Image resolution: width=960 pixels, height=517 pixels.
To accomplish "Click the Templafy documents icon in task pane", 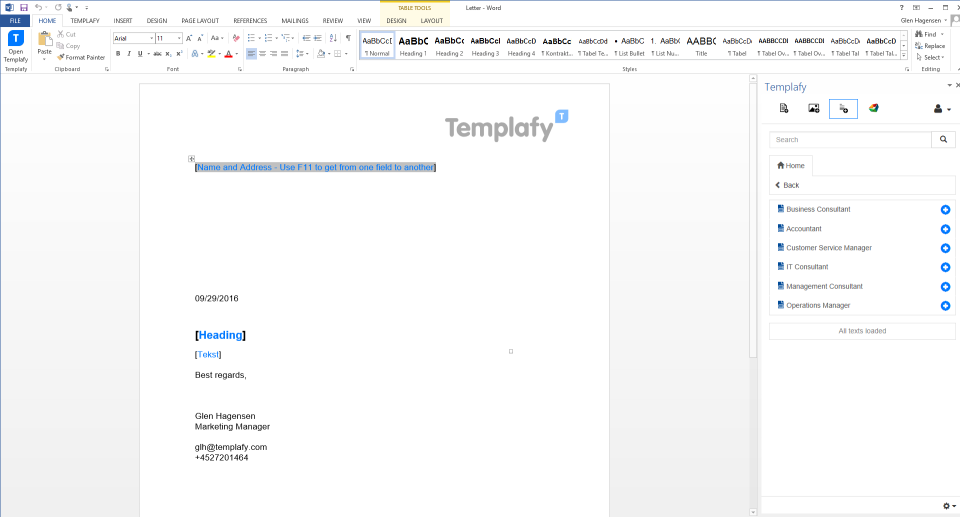I will pos(784,108).
